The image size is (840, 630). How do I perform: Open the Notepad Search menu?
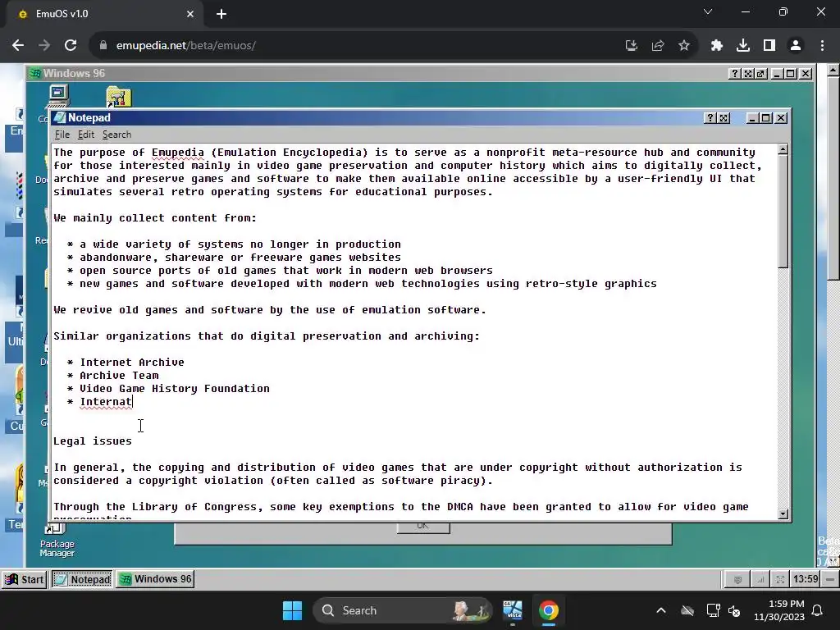click(x=116, y=135)
